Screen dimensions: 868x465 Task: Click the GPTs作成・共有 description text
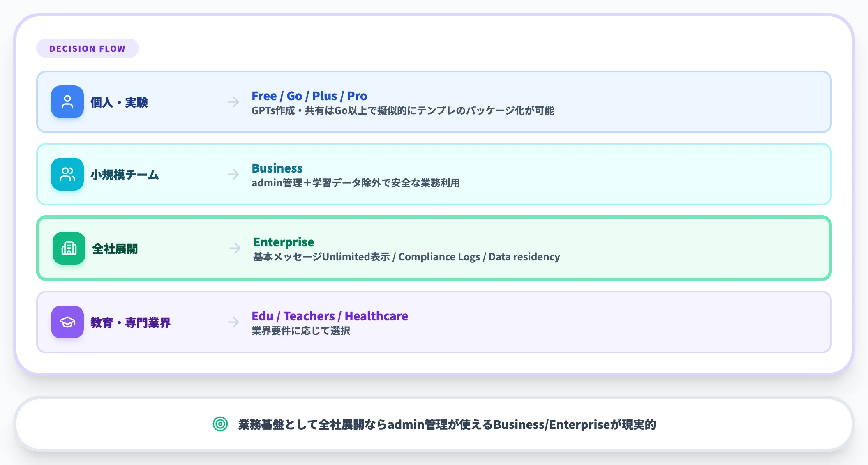pos(403,110)
